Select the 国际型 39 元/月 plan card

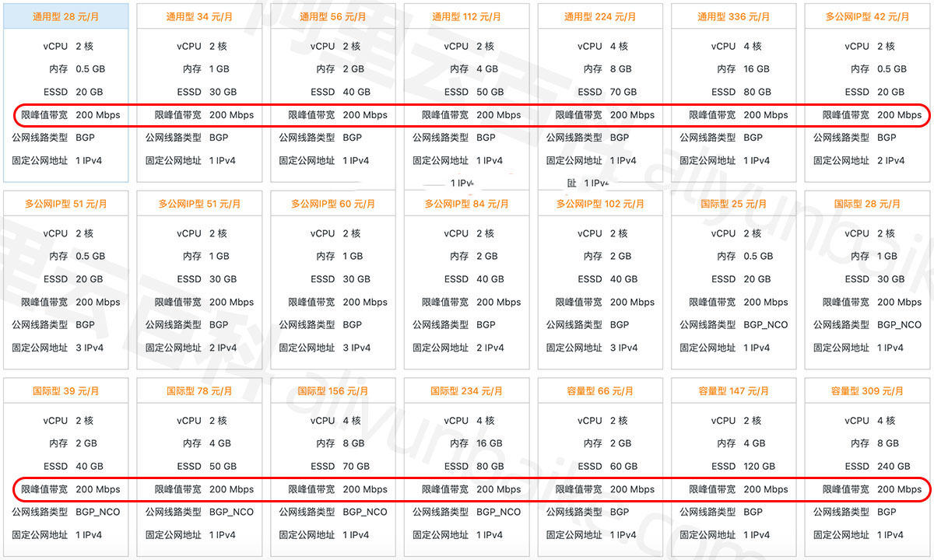pyautogui.click(x=66, y=467)
